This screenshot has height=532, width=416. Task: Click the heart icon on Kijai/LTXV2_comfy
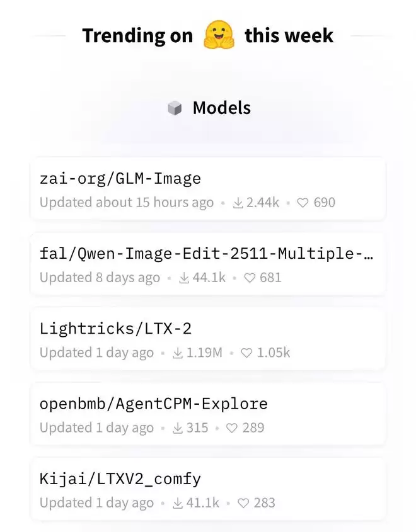pos(244,502)
